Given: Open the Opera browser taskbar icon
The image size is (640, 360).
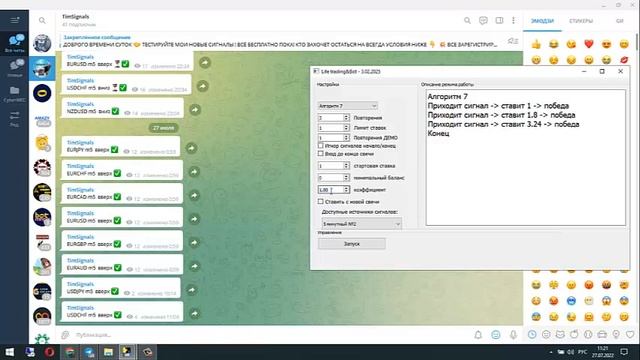Looking at the screenshot, I should pyautogui.click(x=49, y=352).
